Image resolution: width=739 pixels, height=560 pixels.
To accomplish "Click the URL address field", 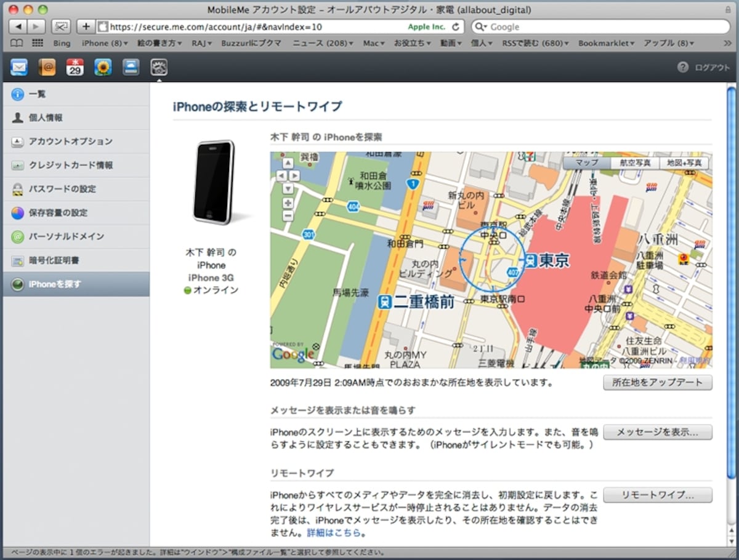I will pyautogui.click(x=280, y=27).
